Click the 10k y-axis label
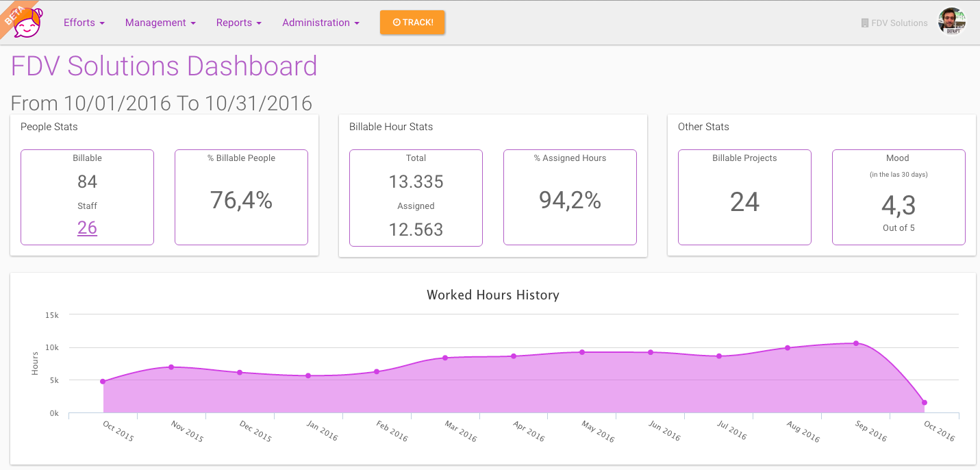The height and width of the screenshot is (470, 980). point(52,347)
